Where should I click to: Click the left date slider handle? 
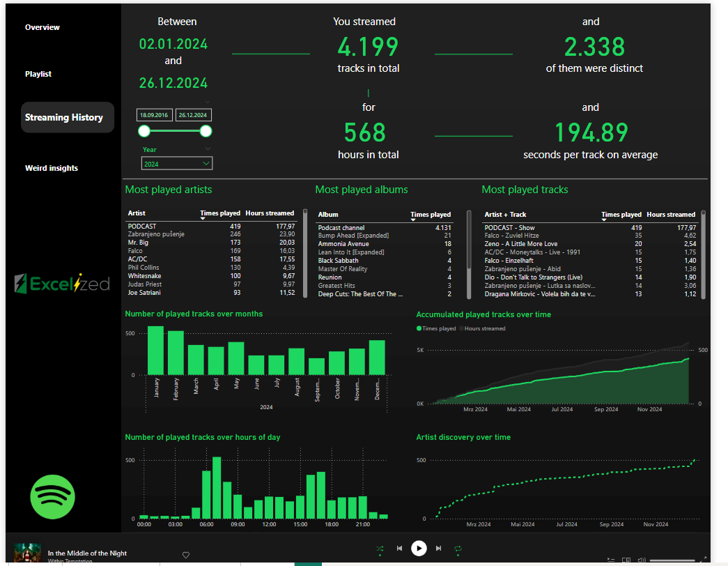pos(144,132)
